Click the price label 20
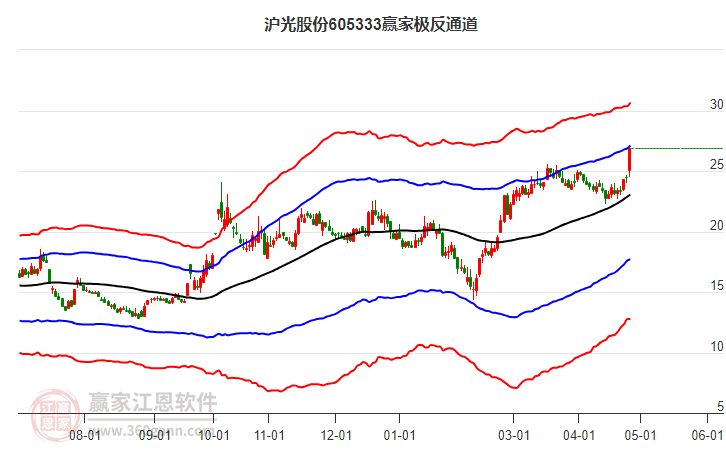 (x=717, y=225)
